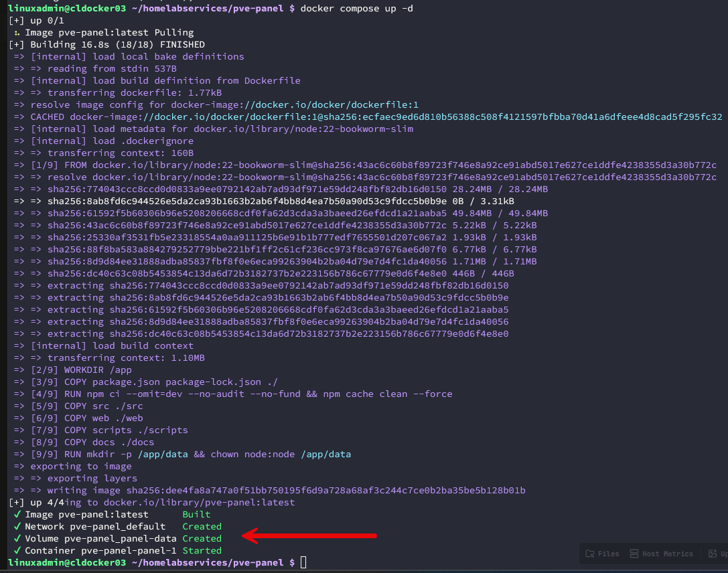
Task: Click the 'resolve docker.io/library/node:22-bookworm-slim' line
Action: tap(365, 177)
